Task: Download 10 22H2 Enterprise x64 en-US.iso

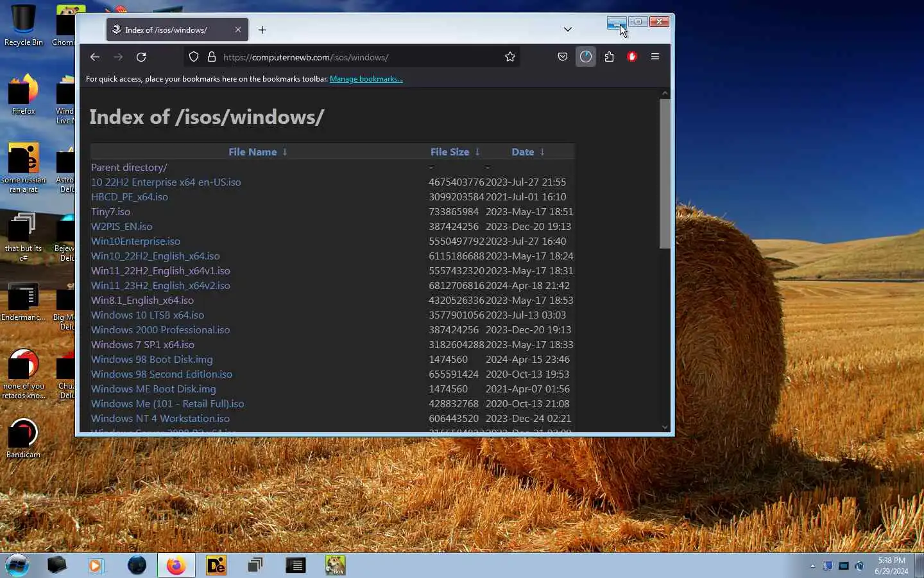Action: click(x=166, y=182)
